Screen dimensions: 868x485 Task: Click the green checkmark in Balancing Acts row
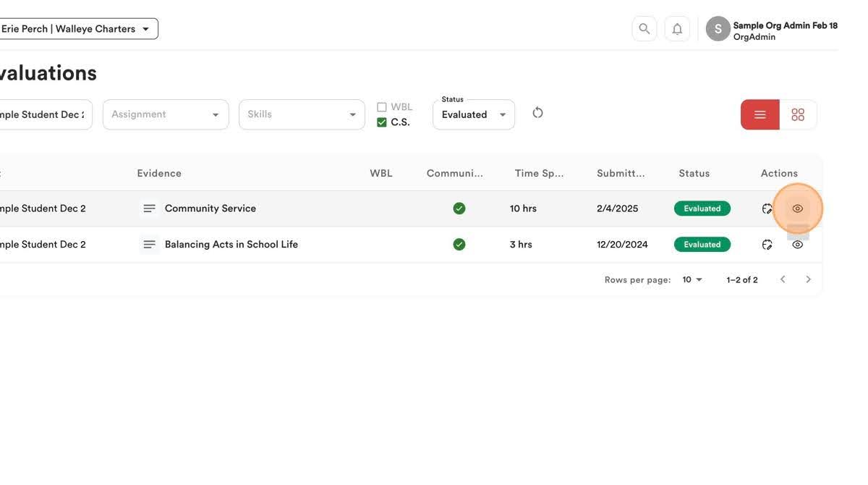[459, 245]
